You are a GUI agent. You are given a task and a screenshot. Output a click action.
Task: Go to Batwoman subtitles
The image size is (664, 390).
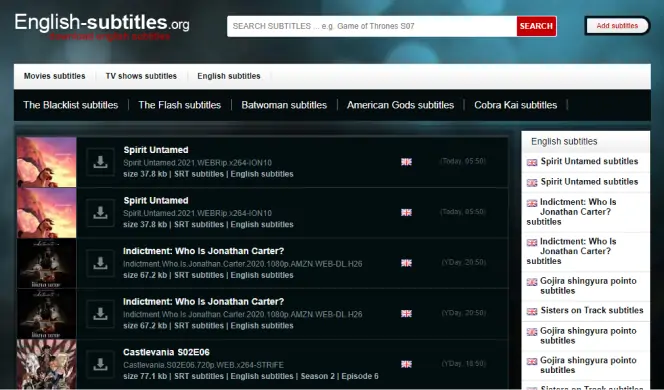[x=284, y=105]
